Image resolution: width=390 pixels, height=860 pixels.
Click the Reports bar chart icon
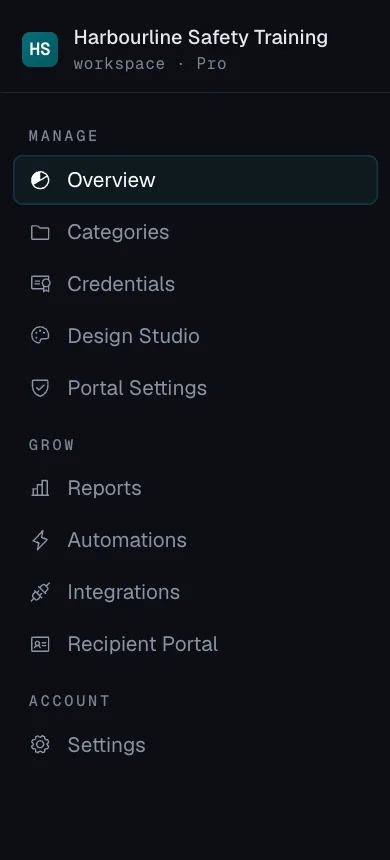(40, 488)
